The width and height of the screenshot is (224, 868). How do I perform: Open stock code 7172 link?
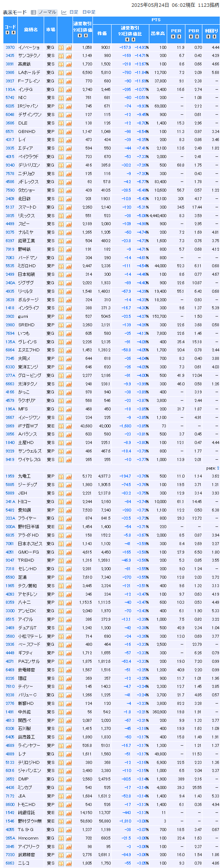point(10,795)
